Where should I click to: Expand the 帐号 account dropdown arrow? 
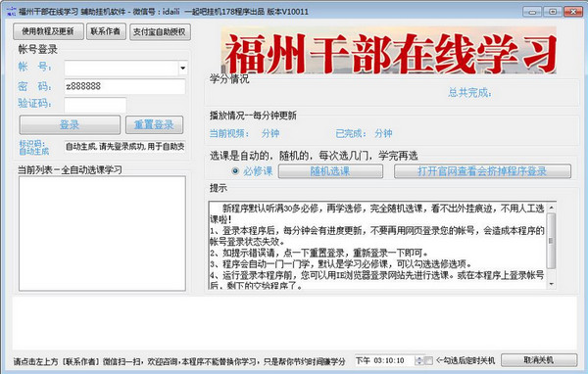tap(182, 69)
